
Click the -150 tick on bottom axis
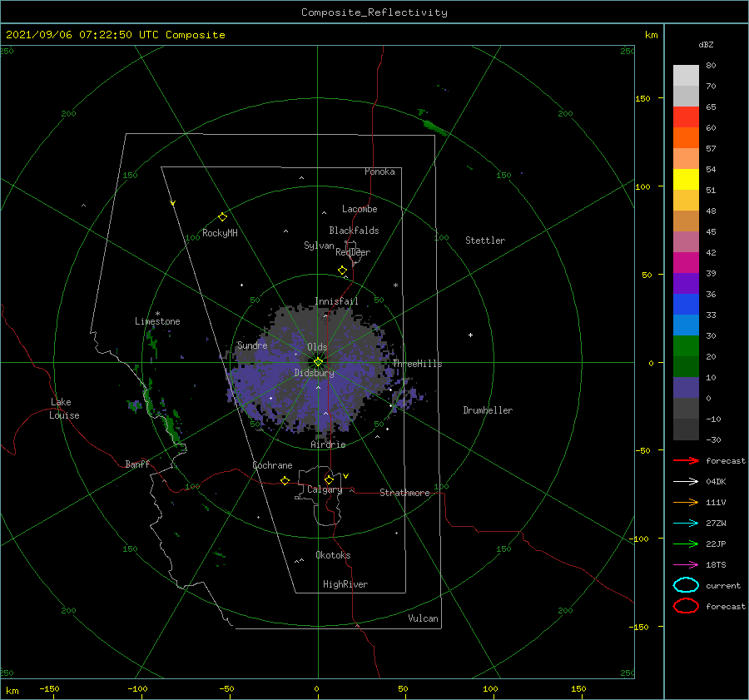(x=49, y=688)
